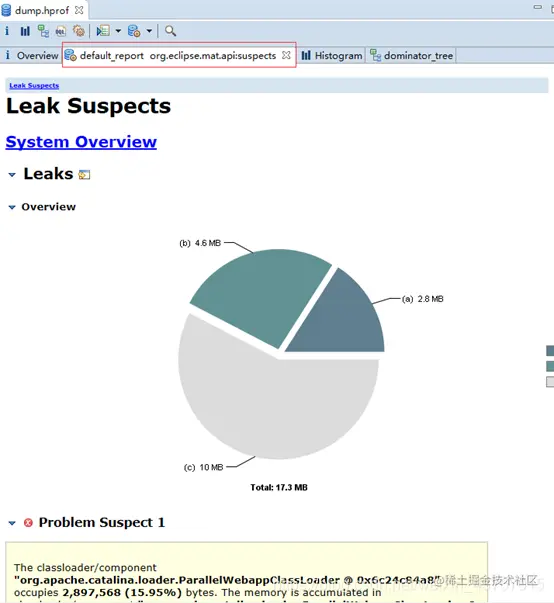
Task: Click the small icon next to Leaks heading
Action: [84, 175]
